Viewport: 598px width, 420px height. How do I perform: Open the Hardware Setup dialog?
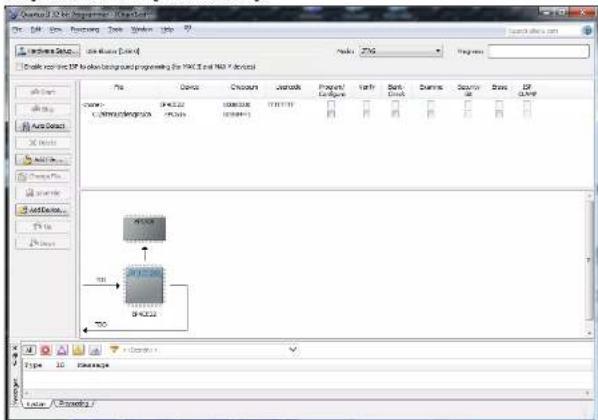click(x=48, y=51)
